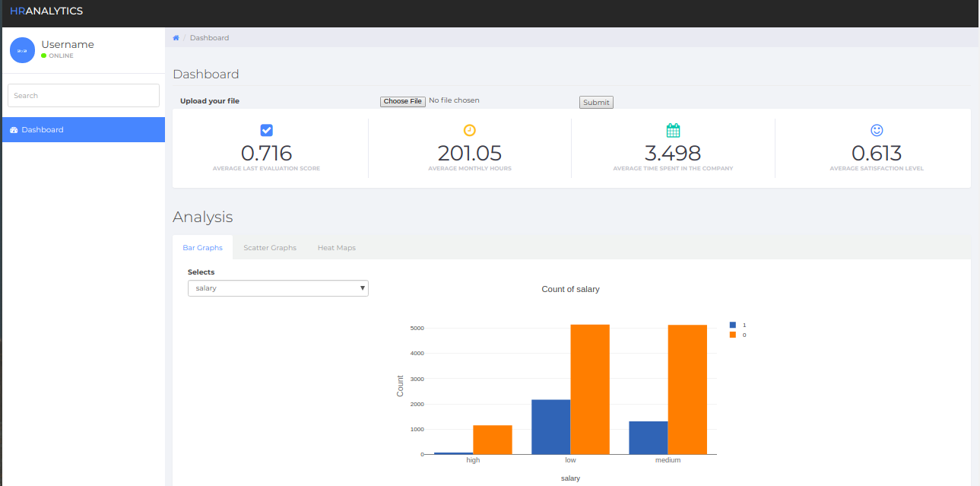Click the orange bar for high salary
This screenshot has height=486, width=980.
[493, 440]
